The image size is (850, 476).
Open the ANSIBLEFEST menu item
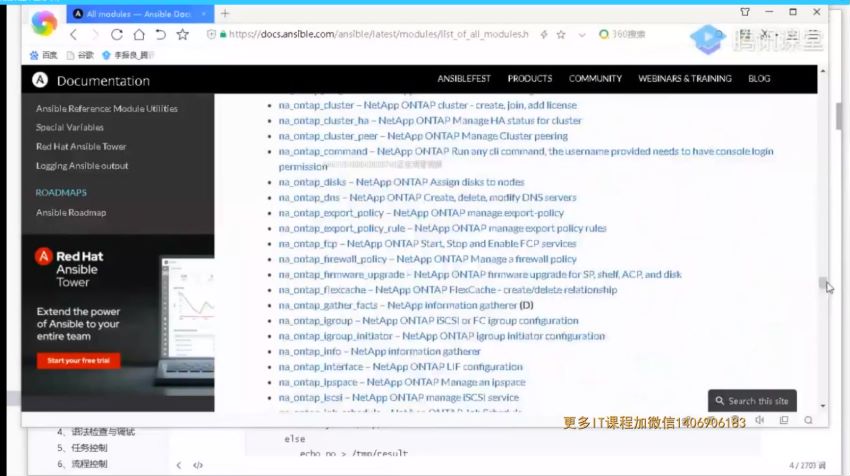(x=464, y=79)
